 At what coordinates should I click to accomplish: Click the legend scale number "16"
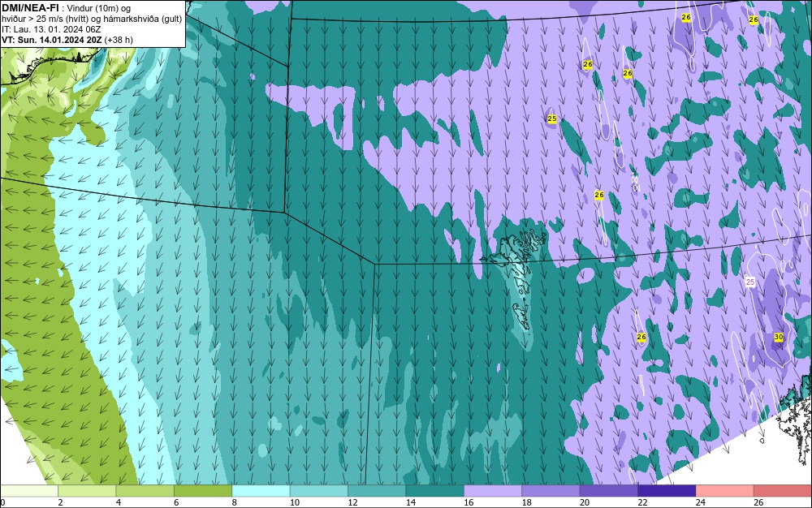coord(469,502)
